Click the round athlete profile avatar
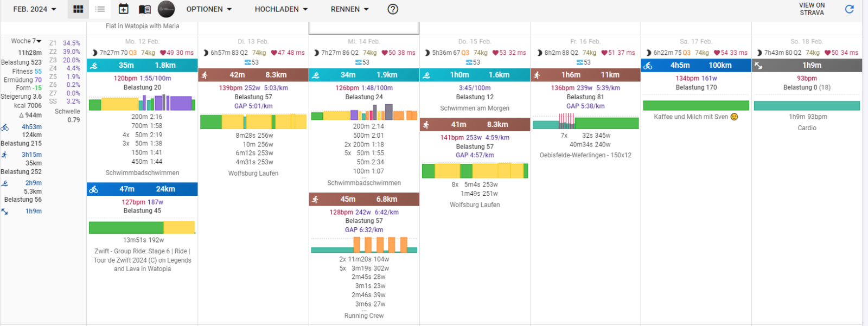Viewport: 868px width, 326px height. (x=166, y=9)
